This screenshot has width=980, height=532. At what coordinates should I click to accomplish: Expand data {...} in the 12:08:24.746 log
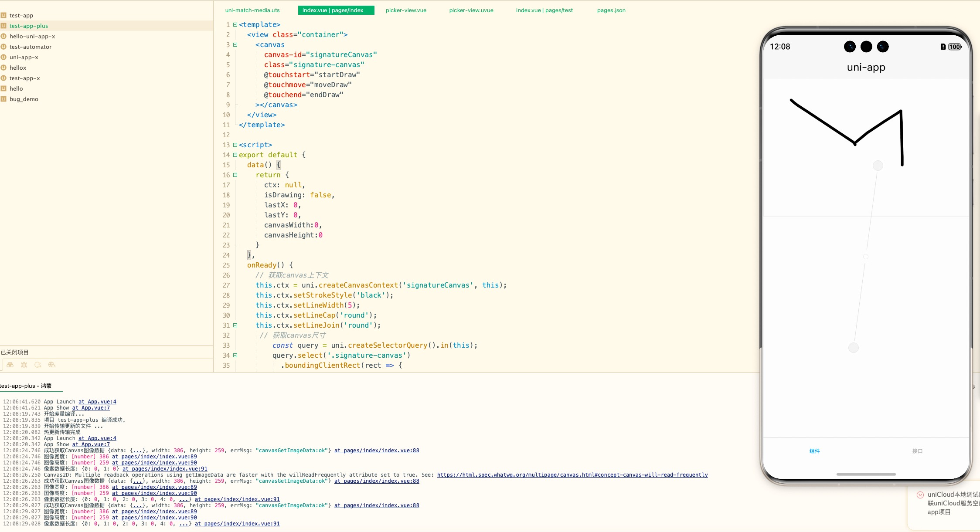pos(137,451)
